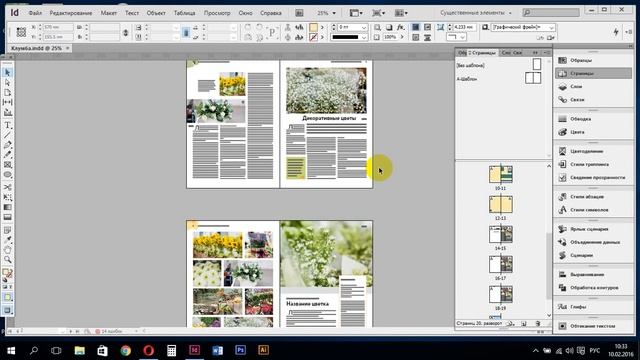Open the Просмотр menu
Screen dimensions: 640x360
pyautogui.click(x=217, y=13)
